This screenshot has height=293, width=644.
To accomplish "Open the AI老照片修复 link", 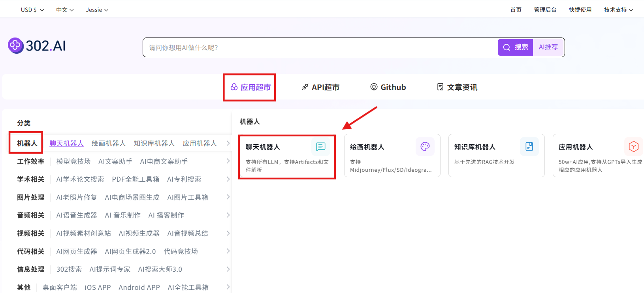I will 77,197.
